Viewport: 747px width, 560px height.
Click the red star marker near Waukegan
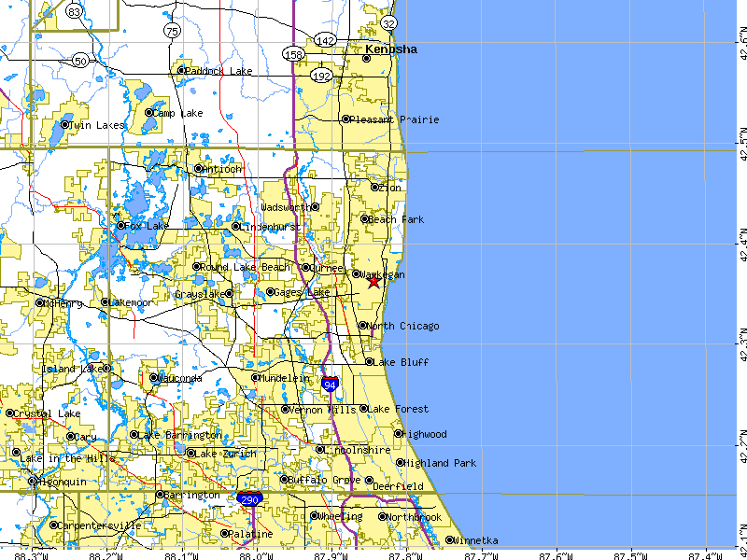374,280
